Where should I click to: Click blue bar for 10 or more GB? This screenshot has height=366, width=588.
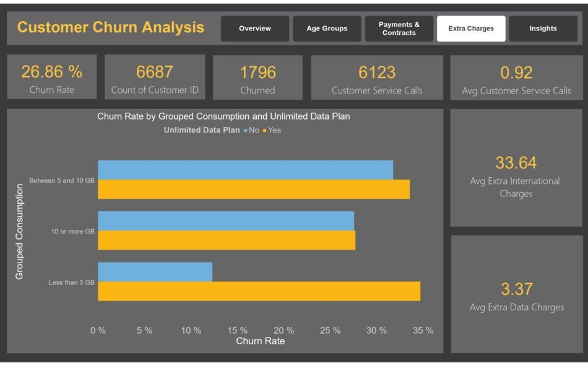(226, 220)
